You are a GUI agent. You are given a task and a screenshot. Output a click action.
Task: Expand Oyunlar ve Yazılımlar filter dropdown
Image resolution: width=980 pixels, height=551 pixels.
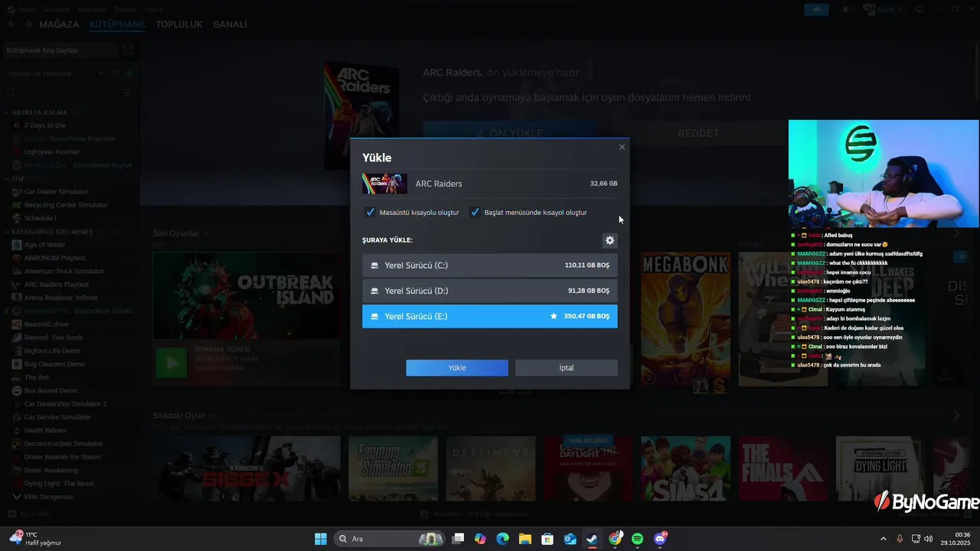click(100, 73)
